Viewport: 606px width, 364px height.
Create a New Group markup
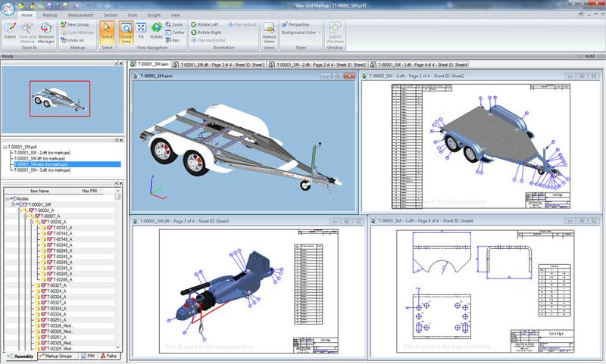click(74, 24)
